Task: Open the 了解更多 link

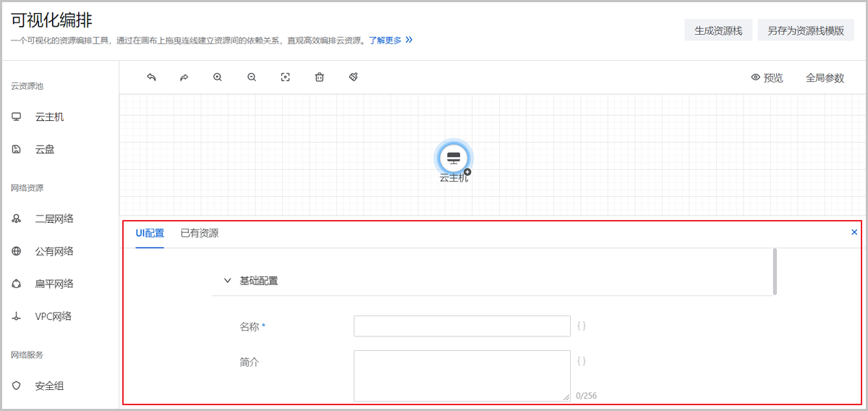Action: (385, 41)
